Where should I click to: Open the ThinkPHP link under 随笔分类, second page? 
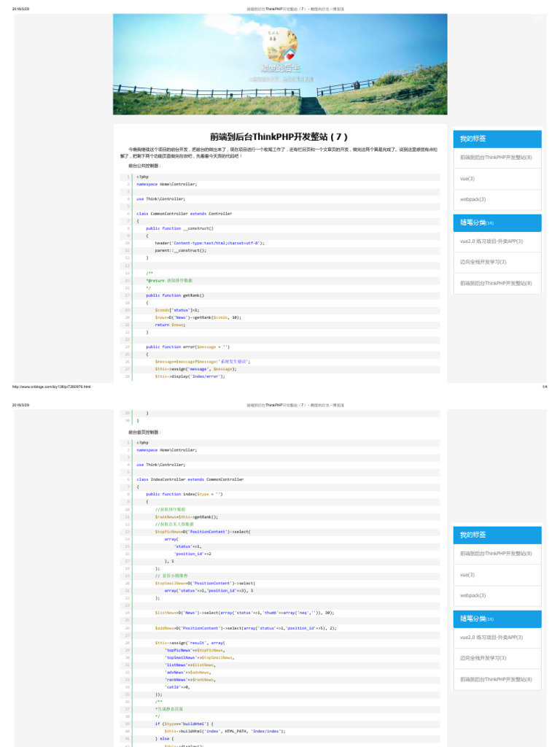point(496,679)
